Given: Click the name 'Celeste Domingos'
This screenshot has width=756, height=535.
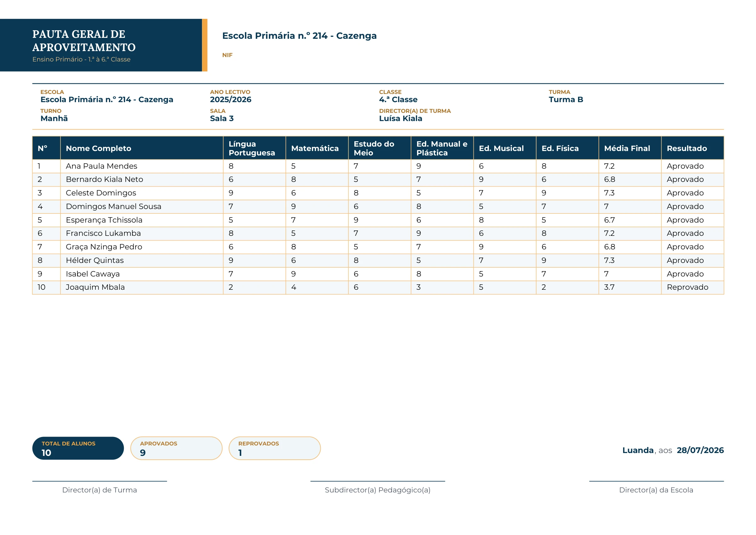Looking at the screenshot, I should (x=101, y=193).
